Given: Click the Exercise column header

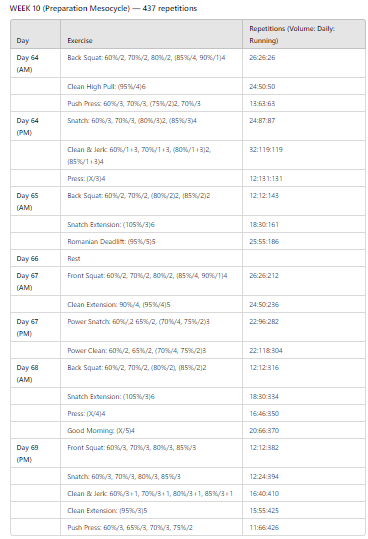Looking at the screenshot, I should 152,34.
